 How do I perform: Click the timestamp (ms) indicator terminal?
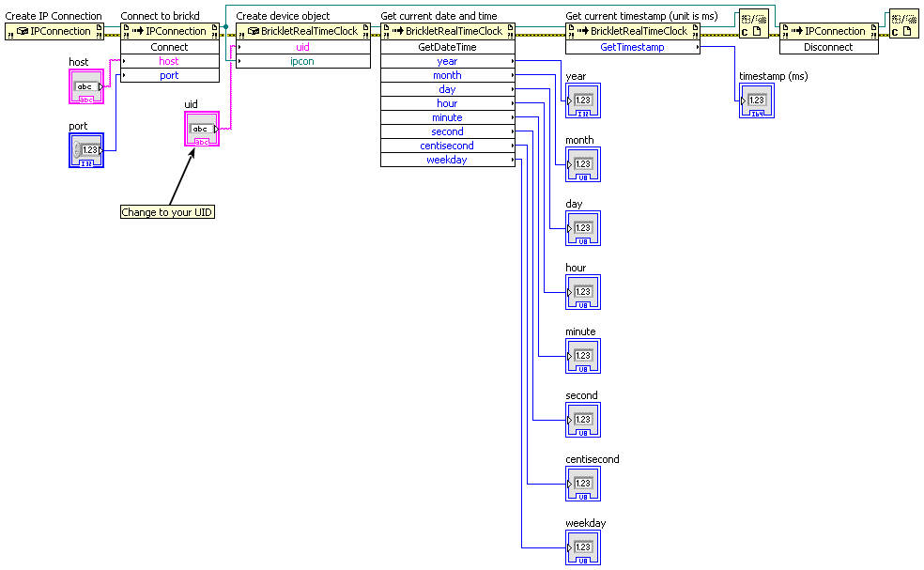point(757,100)
